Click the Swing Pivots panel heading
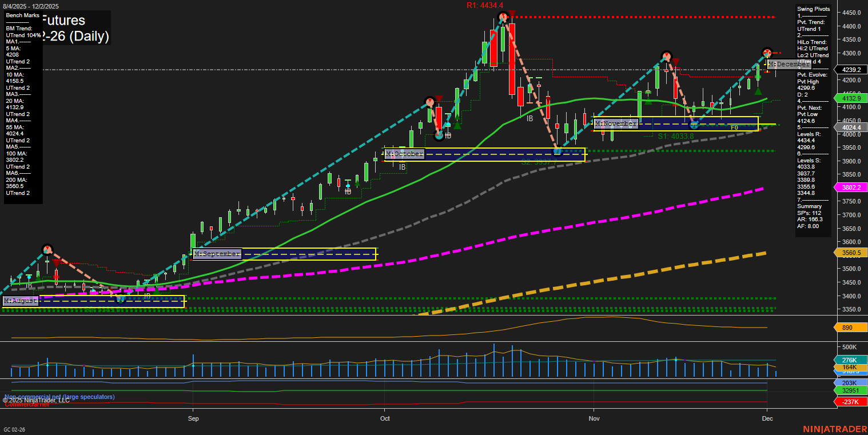Viewport: 868px width, 435px height. click(x=814, y=9)
